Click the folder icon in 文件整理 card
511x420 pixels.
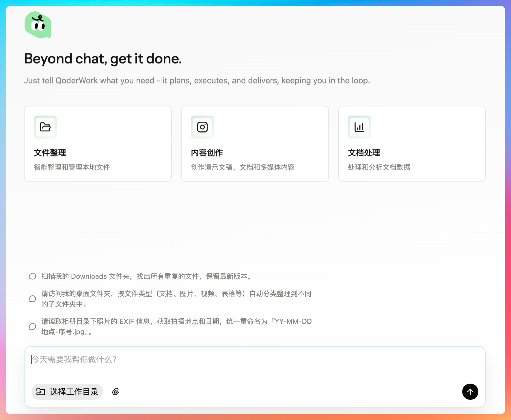(x=45, y=127)
